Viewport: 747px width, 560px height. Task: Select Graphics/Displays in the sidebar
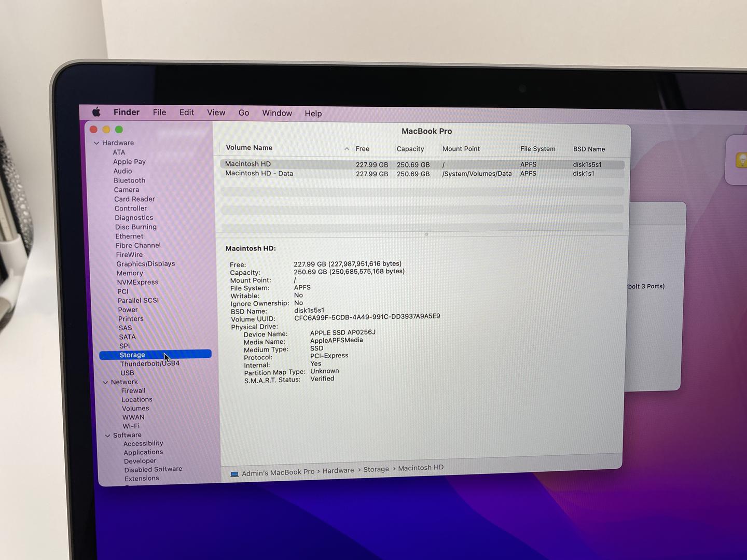pyautogui.click(x=146, y=263)
